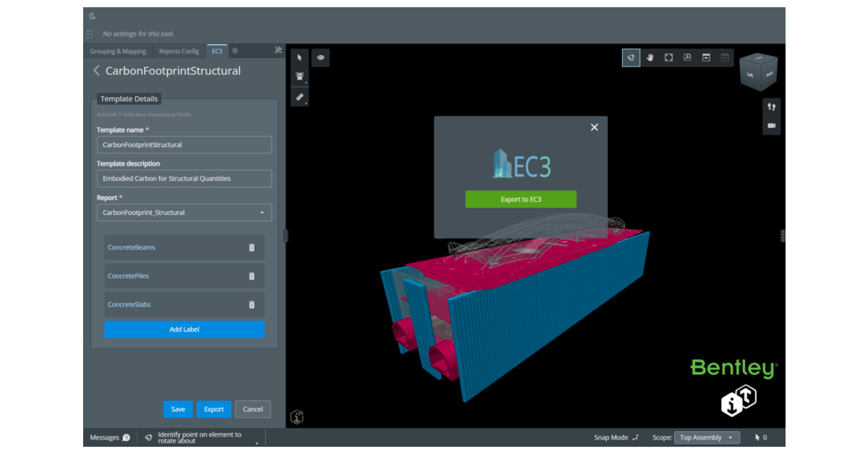Select the element selection arrow tool
This screenshot has height=454, width=868.
299,57
